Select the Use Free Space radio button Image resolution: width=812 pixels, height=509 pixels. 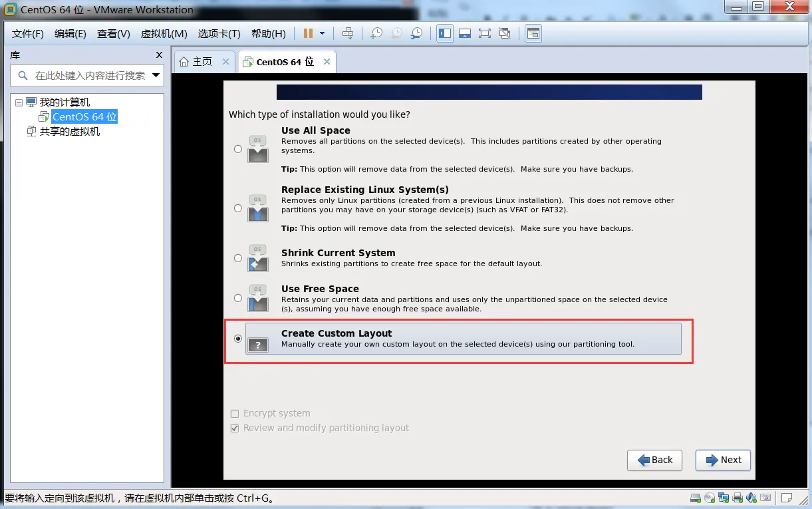click(238, 298)
